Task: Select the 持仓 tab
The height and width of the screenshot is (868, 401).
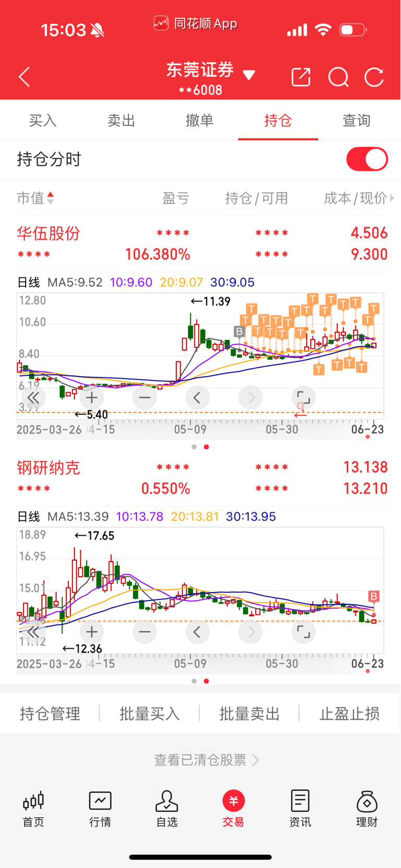Action: tap(278, 120)
